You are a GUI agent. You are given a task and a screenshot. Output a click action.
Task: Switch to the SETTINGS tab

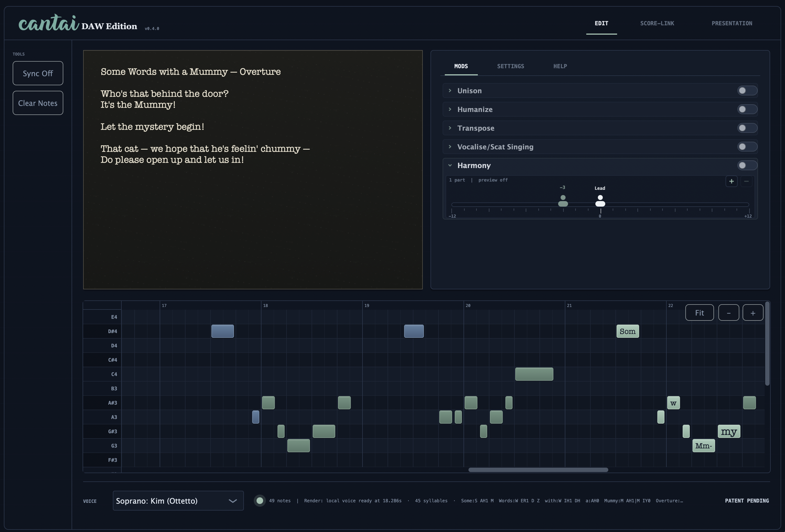pos(510,66)
